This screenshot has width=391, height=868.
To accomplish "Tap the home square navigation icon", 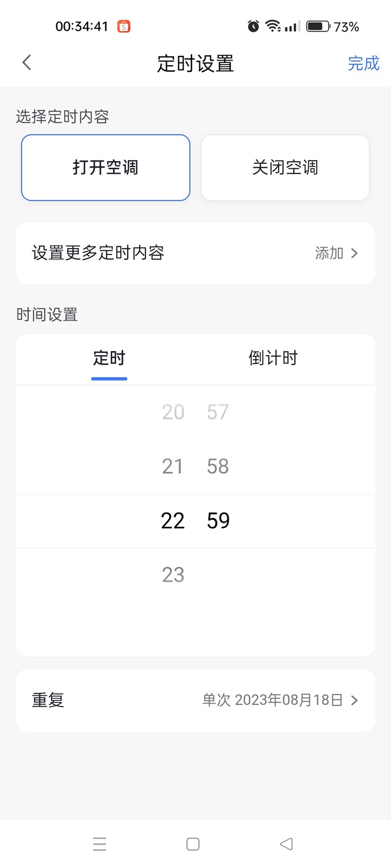I will 193,844.
